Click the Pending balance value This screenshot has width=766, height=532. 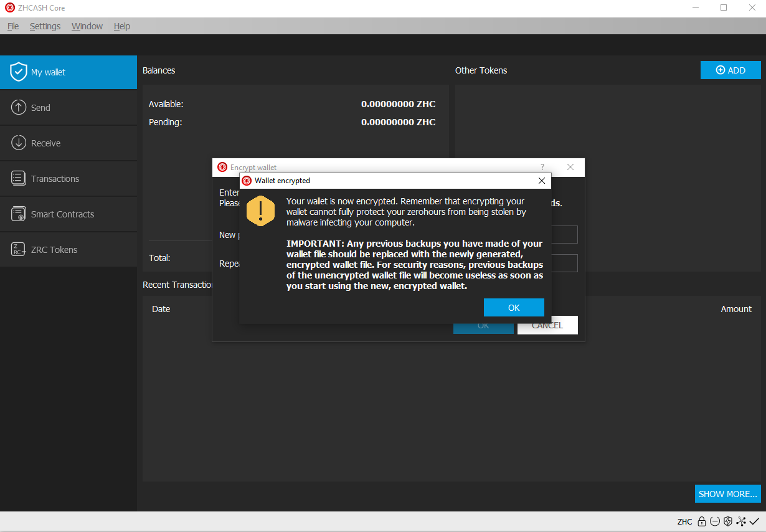[x=399, y=122]
